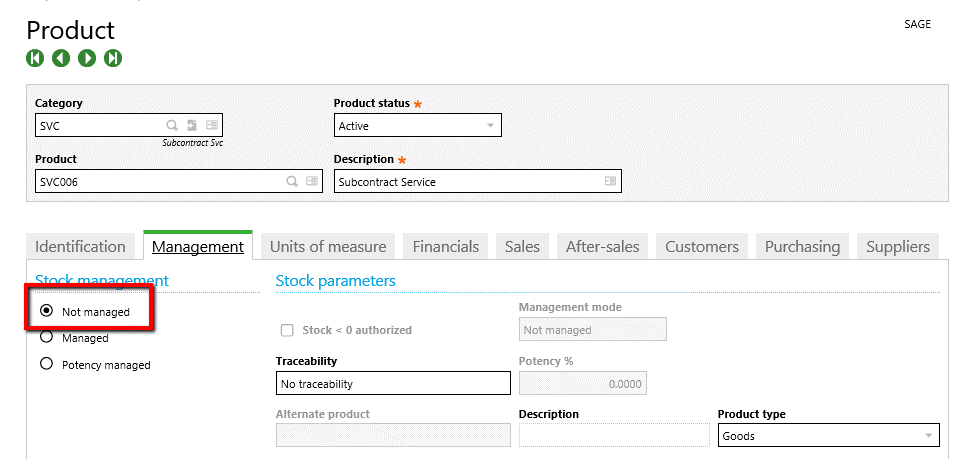Open the Management mode dropdown
974x459 pixels.
point(592,330)
